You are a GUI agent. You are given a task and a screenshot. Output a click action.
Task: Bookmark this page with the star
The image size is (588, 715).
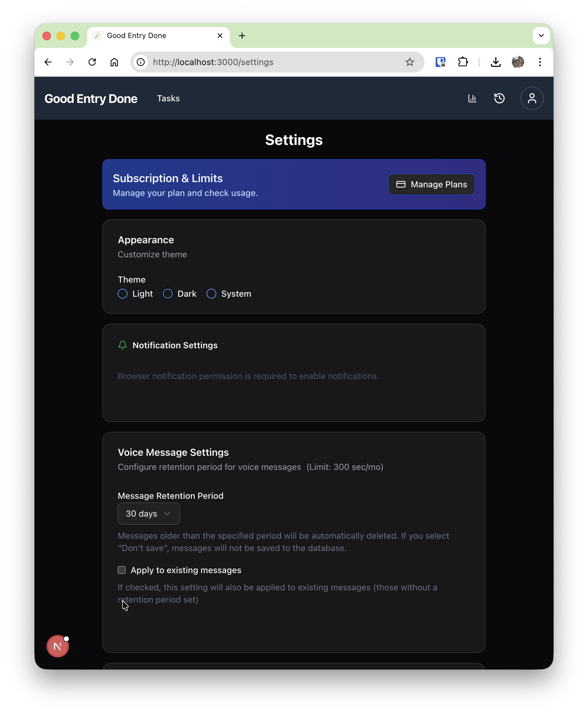tap(410, 62)
